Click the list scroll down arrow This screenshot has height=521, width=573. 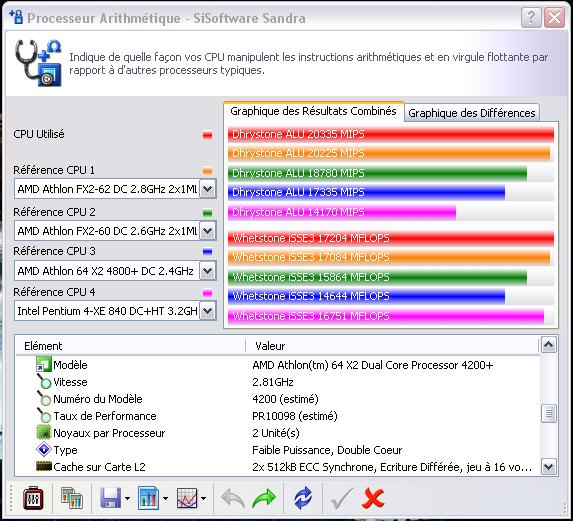(549, 467)
